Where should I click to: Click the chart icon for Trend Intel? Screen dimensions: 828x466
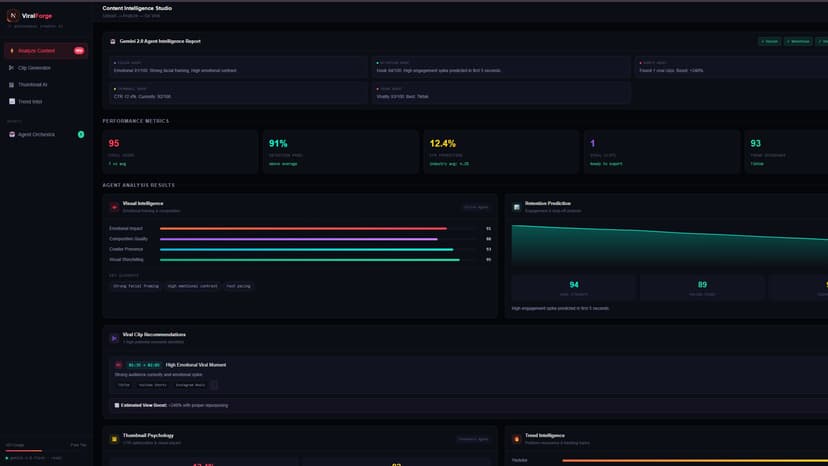pyautogui.click(x=12, y=101)
